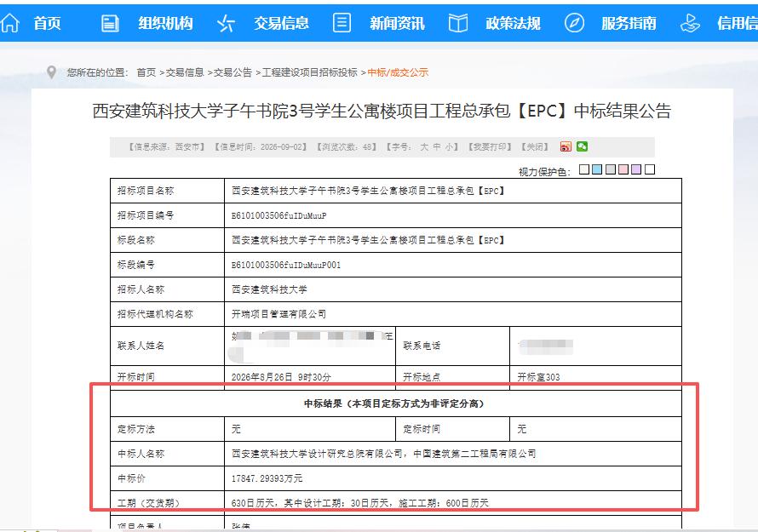
Task: Open the 服务指南 navigation menu
Action: pyautogui.click(x=629, y=23)
